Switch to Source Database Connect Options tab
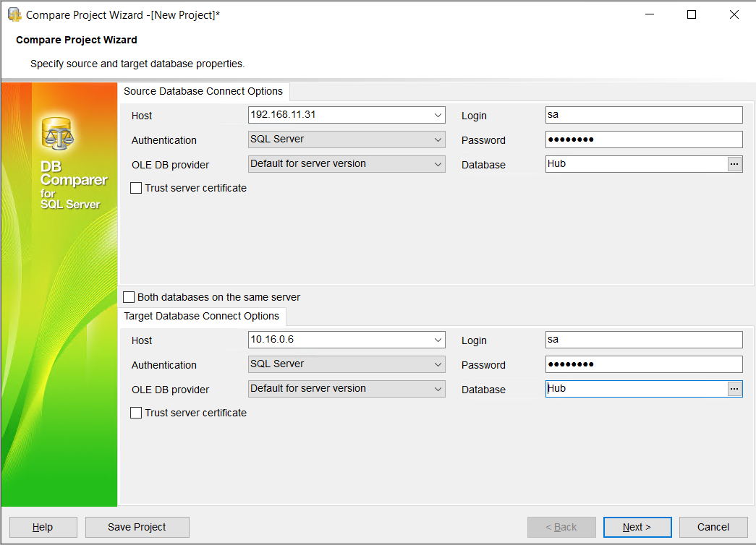The height and width of the screenshot is (545, 756). (204, 91)
